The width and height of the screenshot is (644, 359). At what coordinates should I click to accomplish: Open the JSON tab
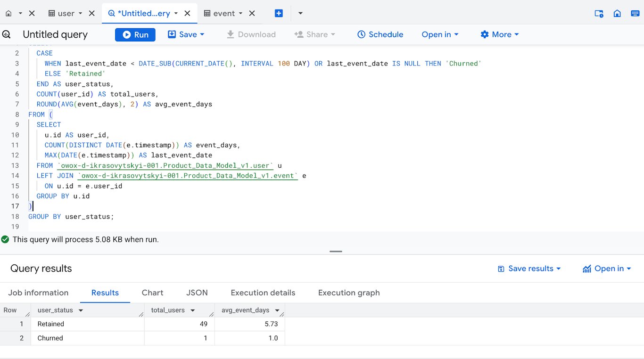(197, 293)
